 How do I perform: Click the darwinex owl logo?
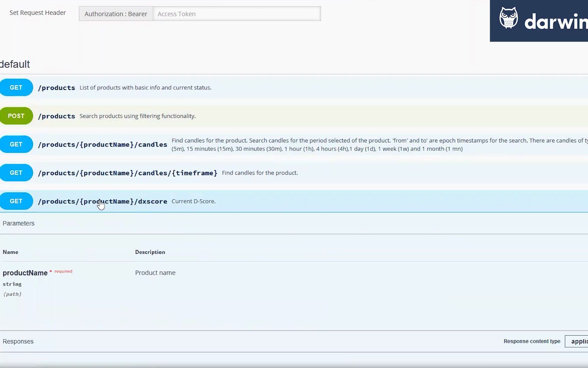point(508,17)
